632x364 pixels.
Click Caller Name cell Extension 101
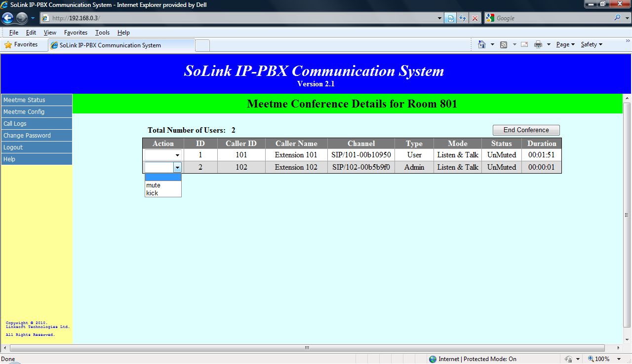coord(296,155)
